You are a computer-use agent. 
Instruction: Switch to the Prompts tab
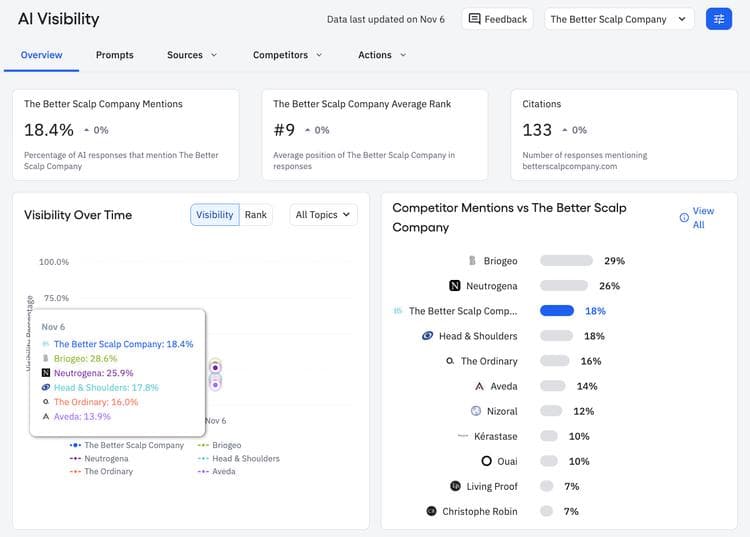114,55
